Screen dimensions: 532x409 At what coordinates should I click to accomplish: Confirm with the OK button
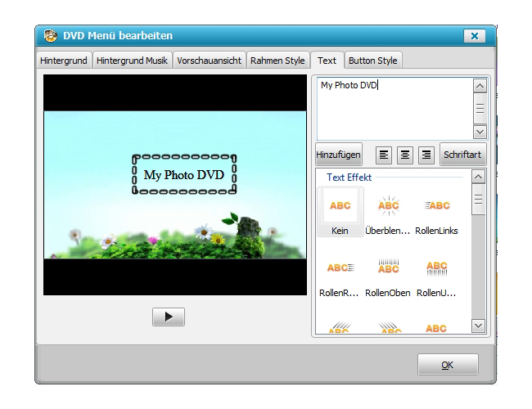(x=448, y=365)
